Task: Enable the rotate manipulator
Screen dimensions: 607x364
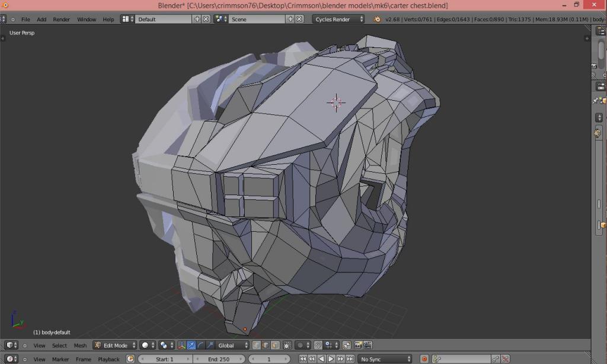Action: click(x=200, y=345)
